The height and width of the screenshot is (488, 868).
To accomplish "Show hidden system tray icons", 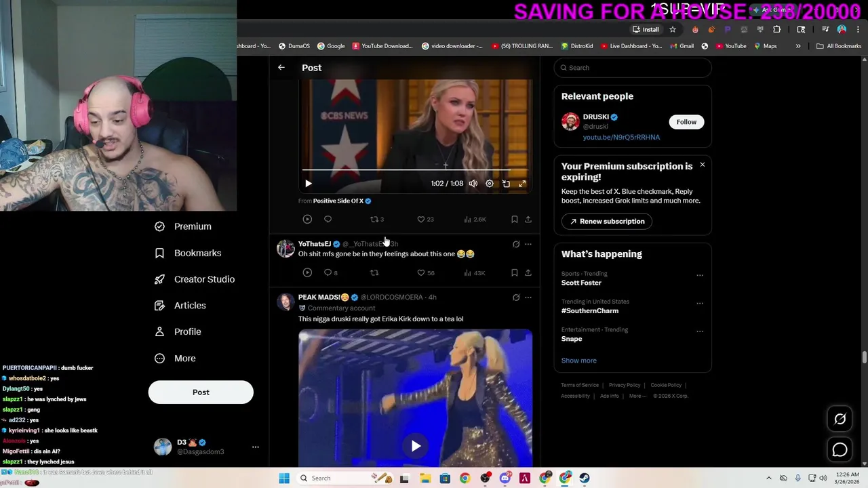I will [x=769, y=479].
